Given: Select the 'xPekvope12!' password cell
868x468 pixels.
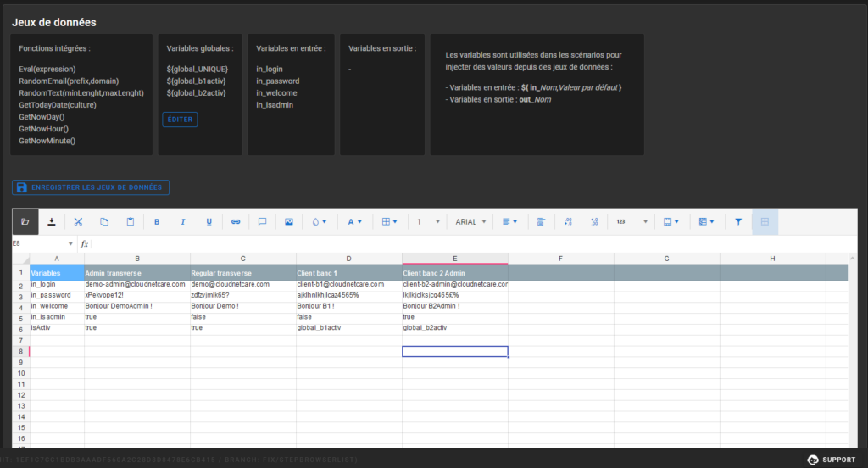Looking at the screenshot, I should (x=136, y=295).
